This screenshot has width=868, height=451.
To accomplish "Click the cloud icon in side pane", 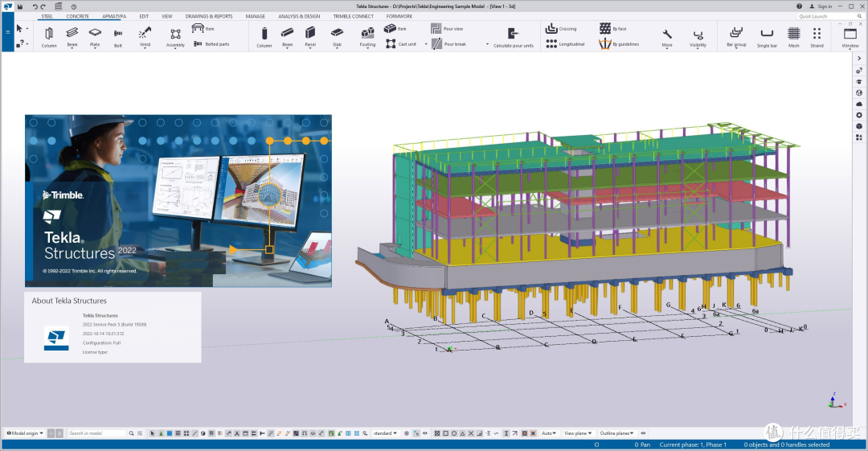I will pos(858,104).
